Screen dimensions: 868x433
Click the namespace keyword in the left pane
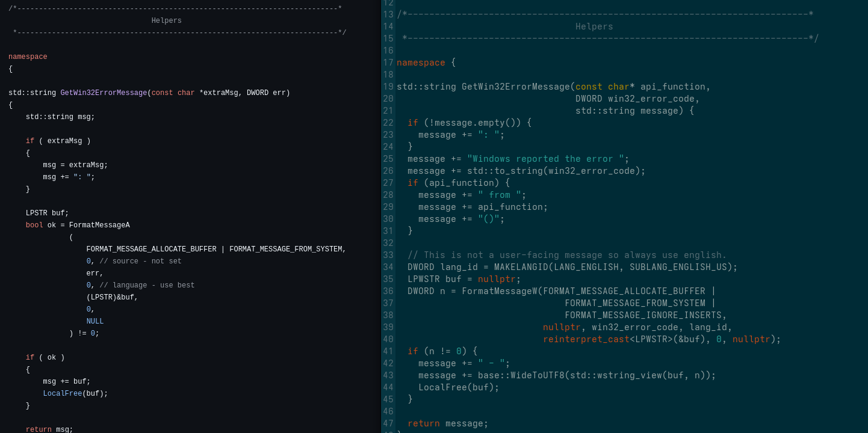point(28,57)
